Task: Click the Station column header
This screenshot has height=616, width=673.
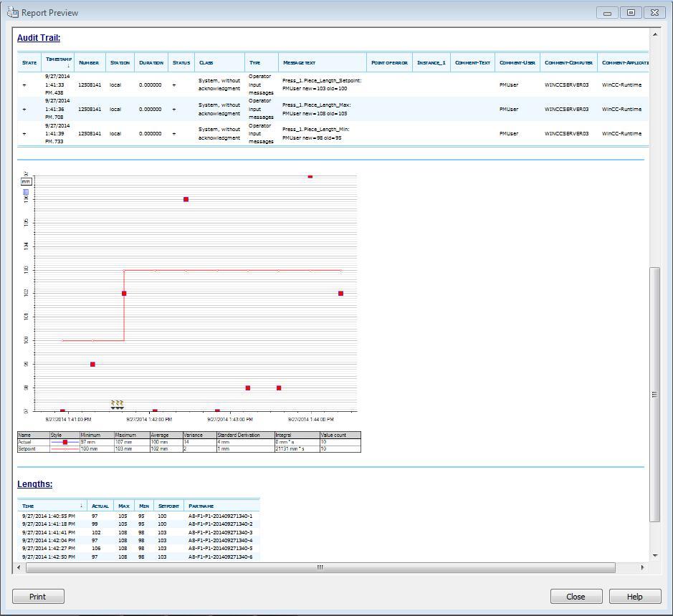Action: (120, 62)
